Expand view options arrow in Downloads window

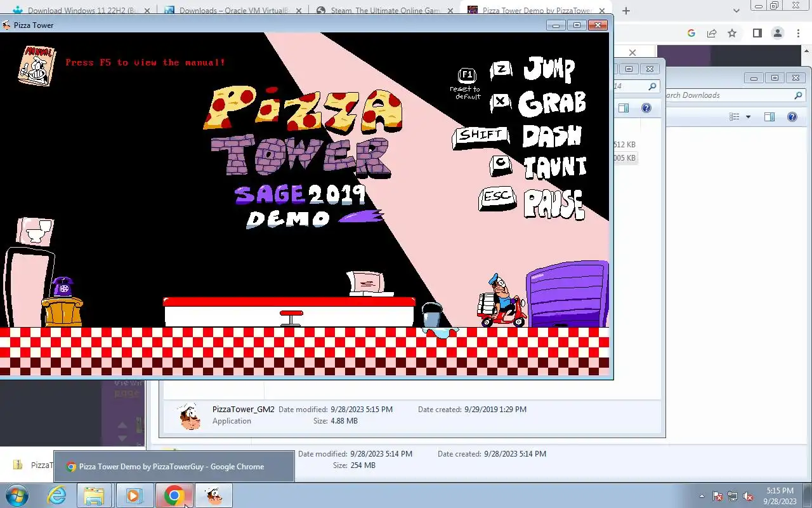coord(748,117)
